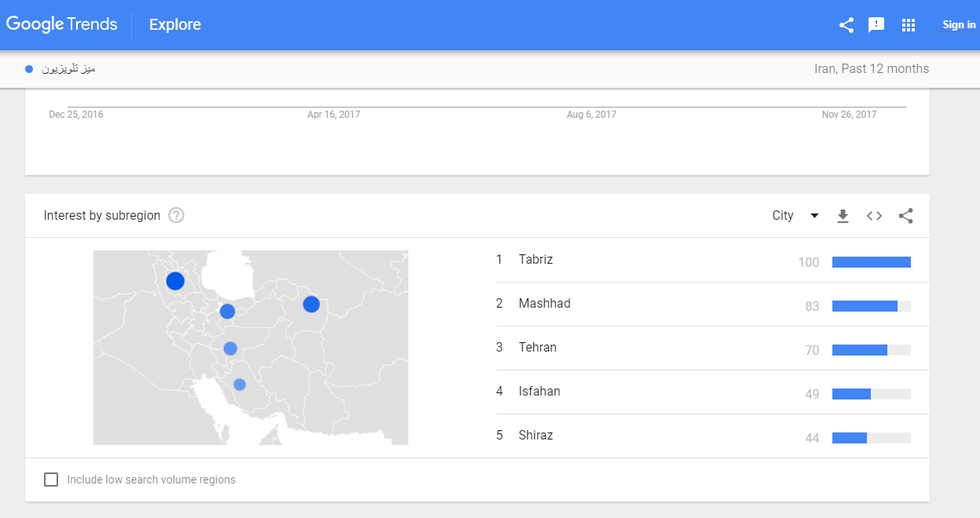Share the page using header share icon
Viewport: 980px width, 518px height.
click(846, 25)
